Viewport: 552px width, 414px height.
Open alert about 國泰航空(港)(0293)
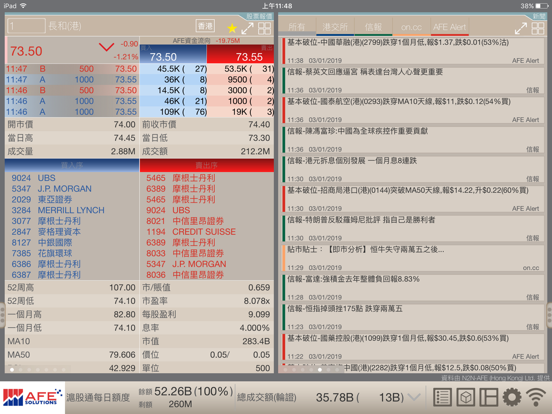coord(413,110)
